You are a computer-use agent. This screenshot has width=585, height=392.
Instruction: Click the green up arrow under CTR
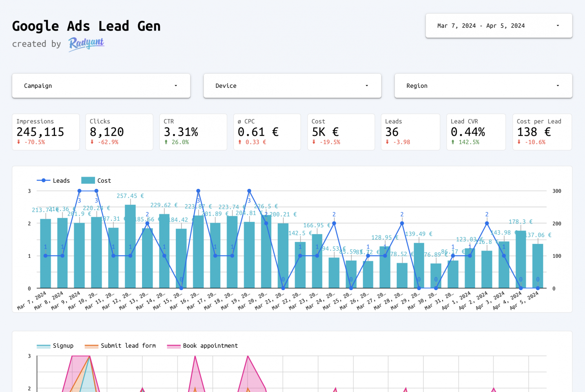click(x=166, y=142)
